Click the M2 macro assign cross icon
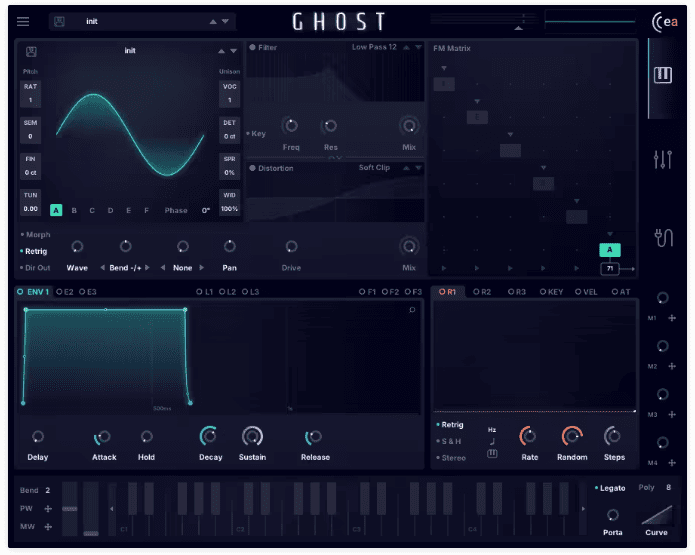The image size is (695, 555). pyautogui.click(x=672, y=366)
